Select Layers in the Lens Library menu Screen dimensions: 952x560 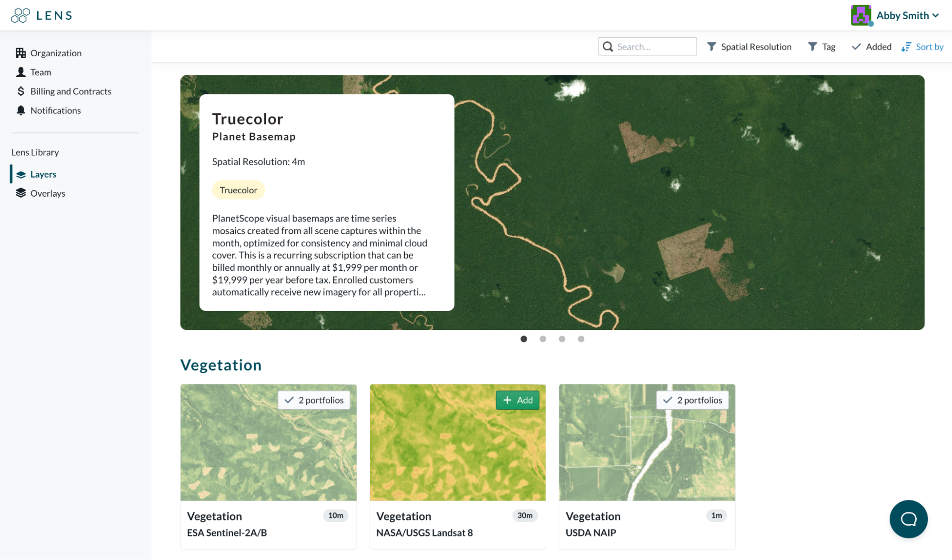click(x=43, y=174)
